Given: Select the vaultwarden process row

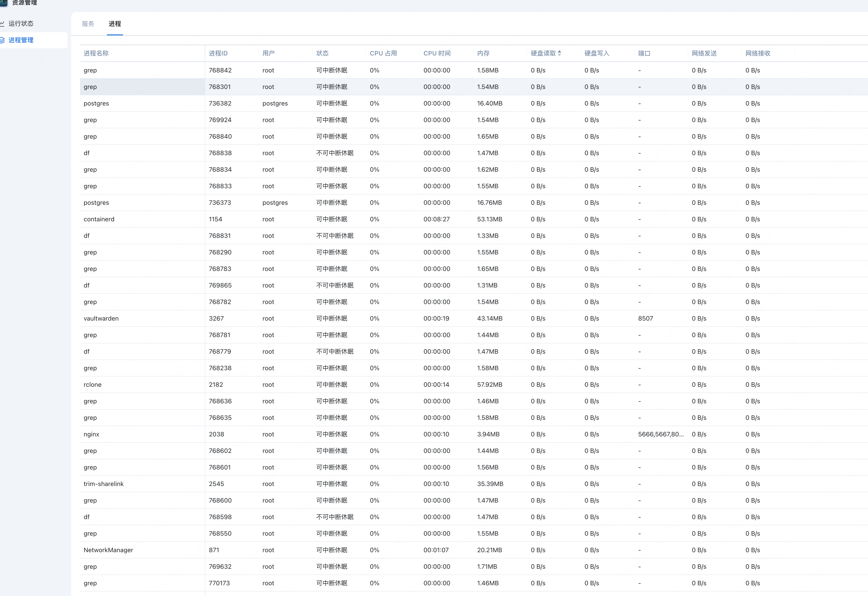Looking at the screenshot, I should coord(101,319).
